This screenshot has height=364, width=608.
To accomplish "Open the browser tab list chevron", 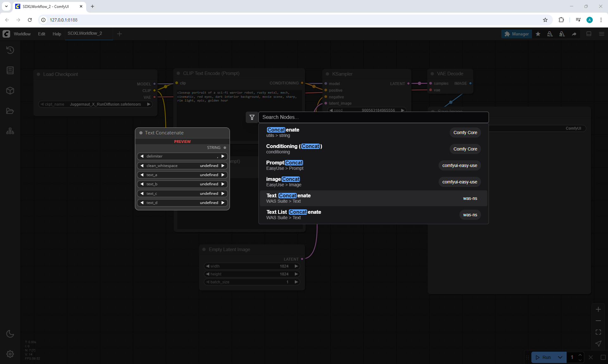I will [x=6, y=6].
